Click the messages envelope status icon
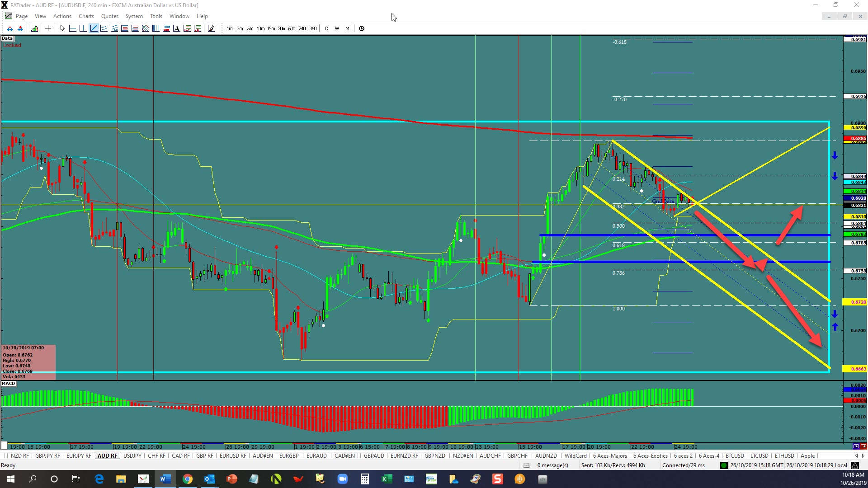 (527, 465)
